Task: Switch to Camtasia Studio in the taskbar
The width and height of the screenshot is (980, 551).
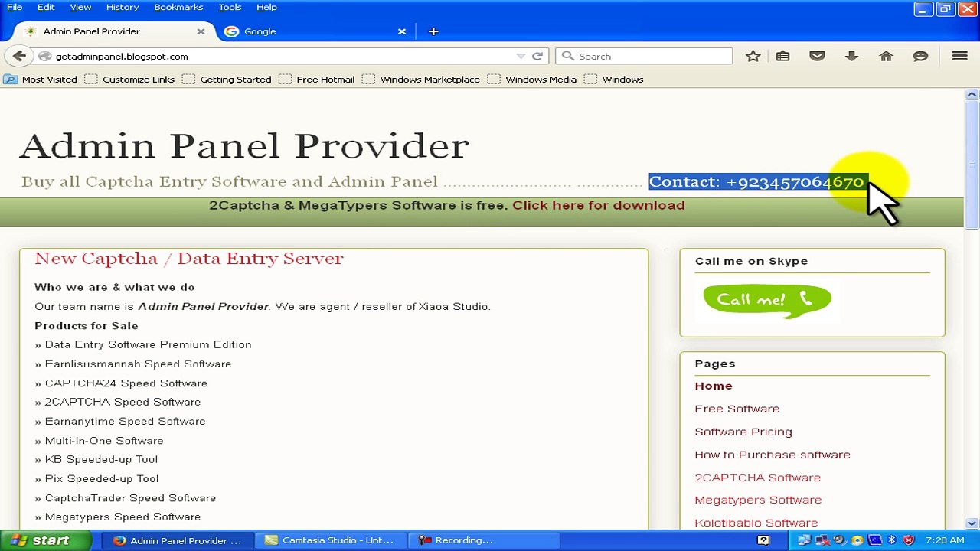Action: pos(329,540)
